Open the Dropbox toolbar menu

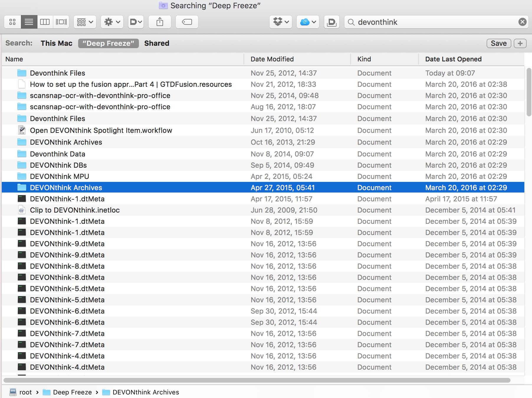(281, 22)
